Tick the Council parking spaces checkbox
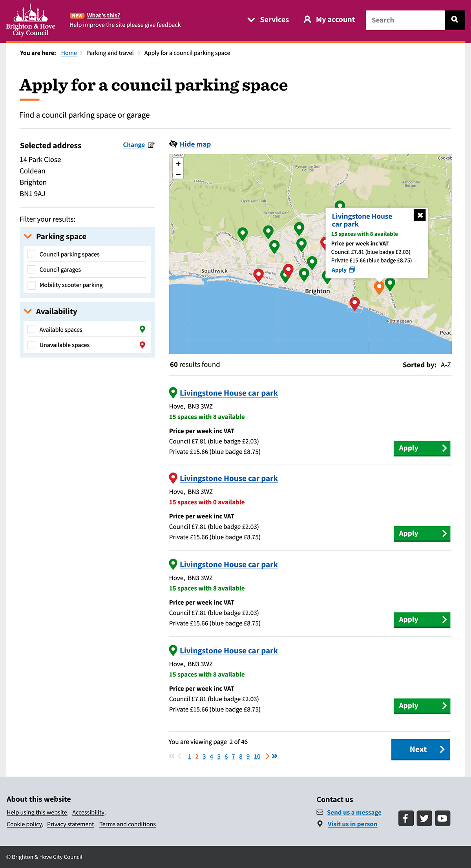The image size is (471, 868). click(32, 254)
